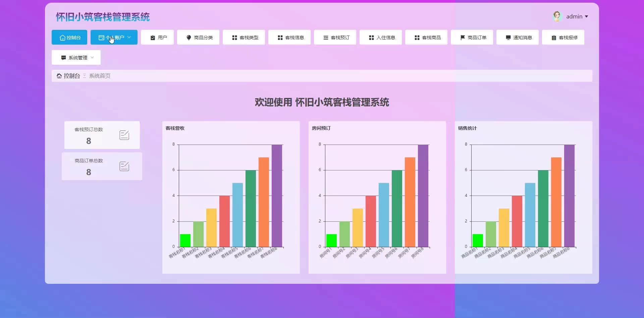Select the 入住信息 menu item
The height and width of the screenshot is (318, 644).
pos(381,37)
